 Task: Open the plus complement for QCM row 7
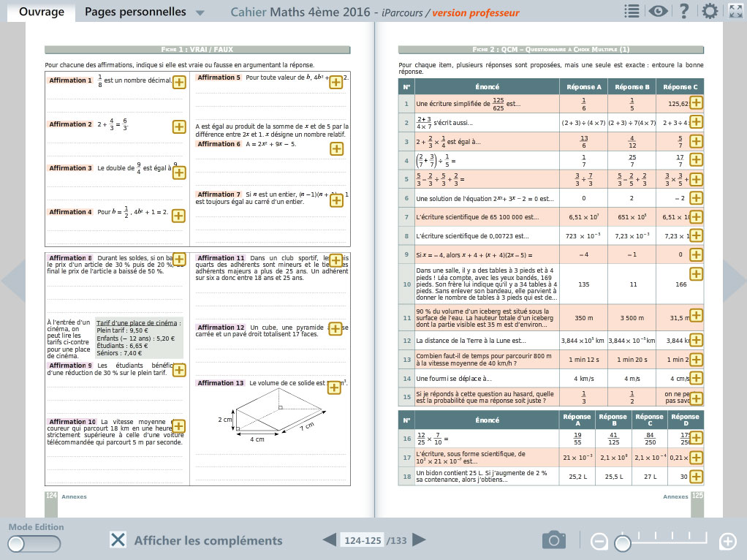[x=696, y=217]
